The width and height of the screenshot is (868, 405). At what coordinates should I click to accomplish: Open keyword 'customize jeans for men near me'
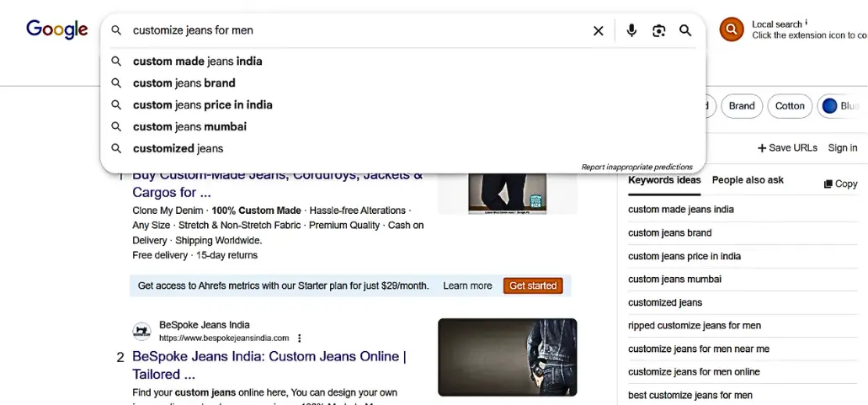(x=699, y=349)
